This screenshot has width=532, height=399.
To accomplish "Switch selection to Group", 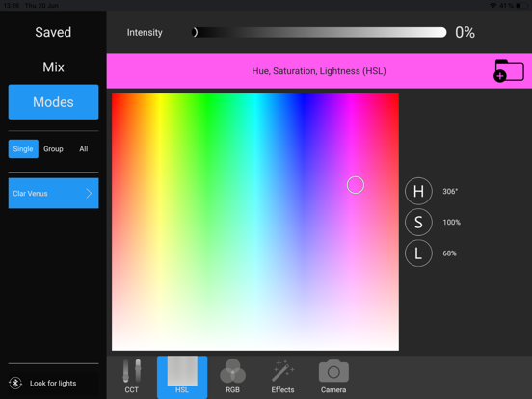I will tap(53, 149).
